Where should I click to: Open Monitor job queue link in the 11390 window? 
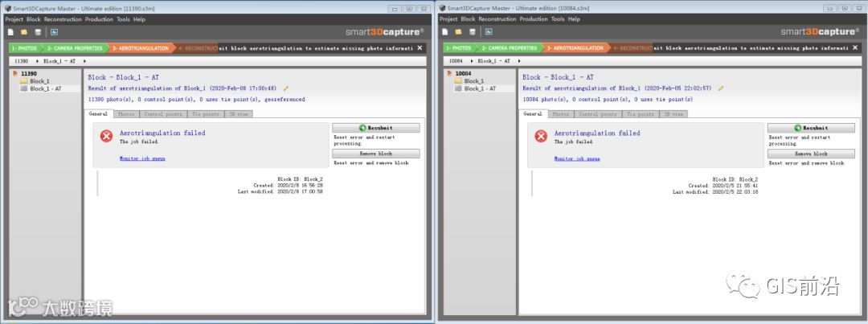[142, 158]
